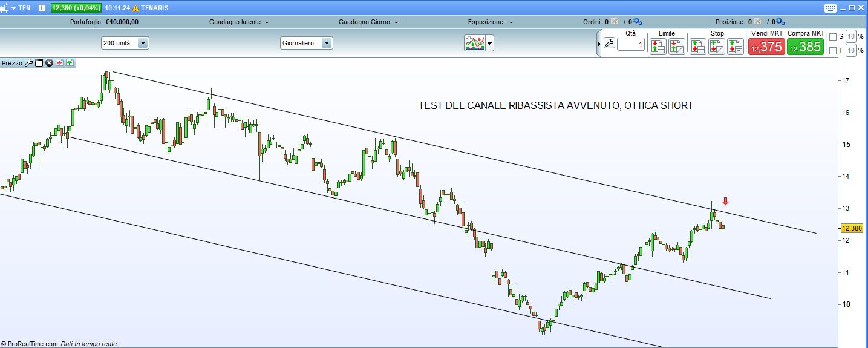Remove Prezzo panel with the black X icon
Image resolution: width=868 pixels, height=348 pixels.
click(x=50, y=62)
